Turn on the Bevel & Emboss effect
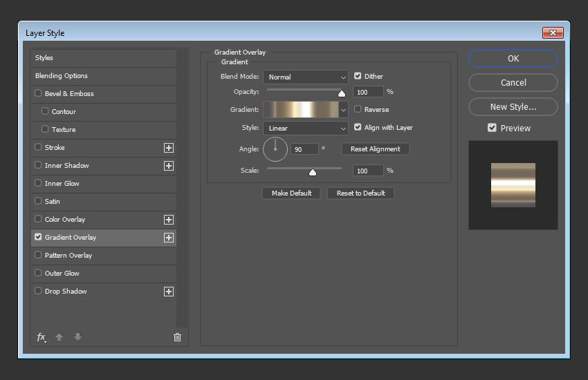Screen dimensions: 588x380 38,94
